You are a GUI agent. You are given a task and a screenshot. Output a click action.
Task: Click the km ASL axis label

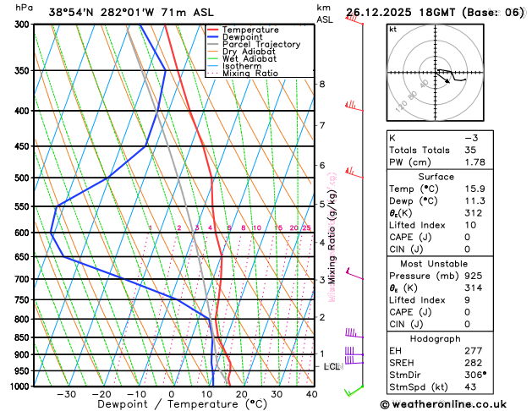325,14
